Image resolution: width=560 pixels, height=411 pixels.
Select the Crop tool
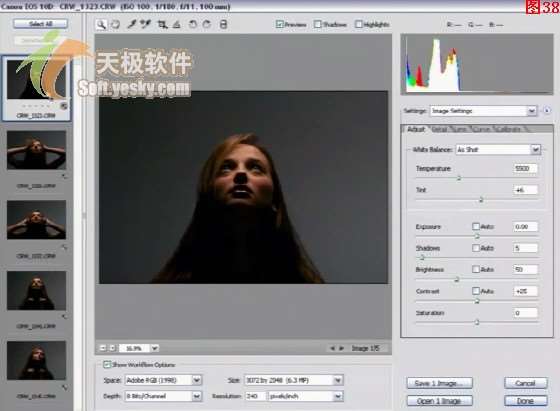(x=162, y=24)
